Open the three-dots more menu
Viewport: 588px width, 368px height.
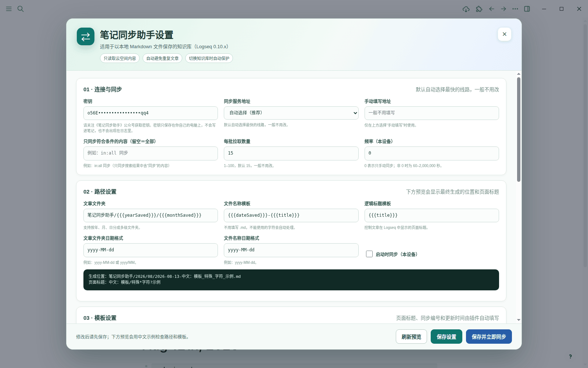click(x=515, y=9)
